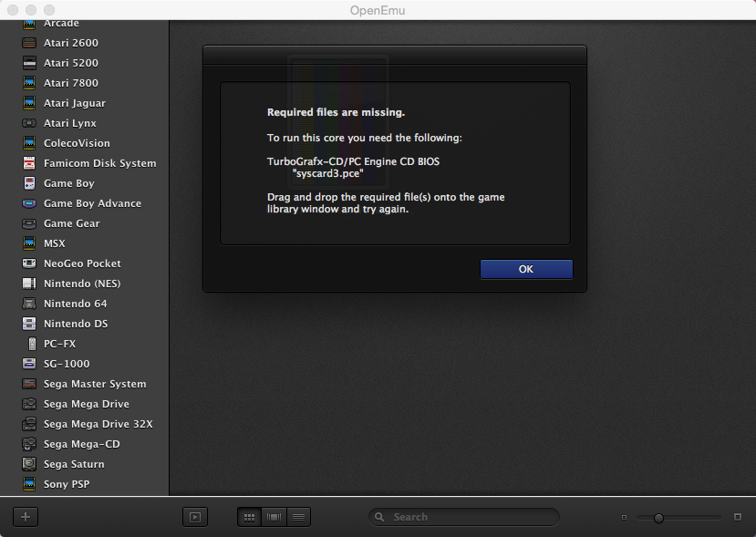The width and height of the screenshot is (756, 537).
Task: Switch to list view
Action: (298, 517)
